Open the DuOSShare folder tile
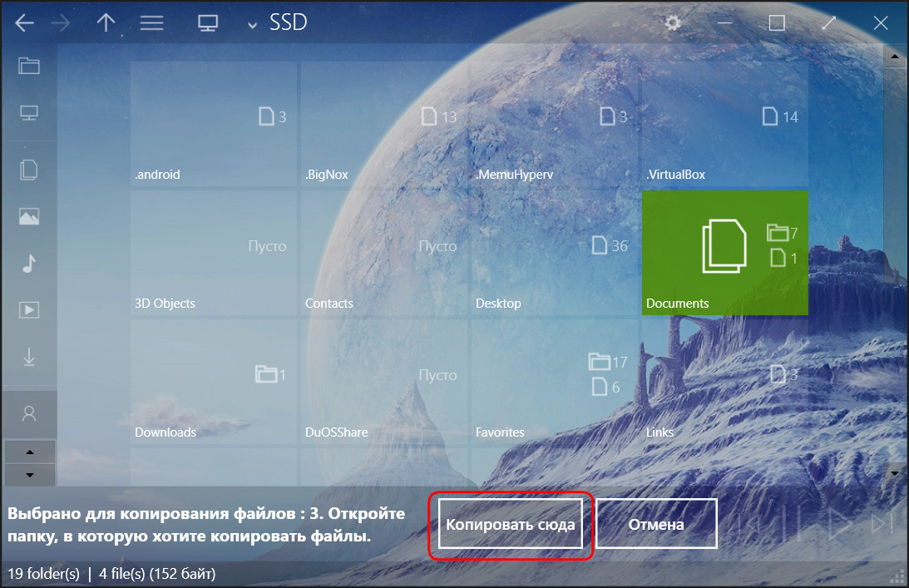Image resolution: width=909 pixels, height=588 pixels. pos(384,382)
